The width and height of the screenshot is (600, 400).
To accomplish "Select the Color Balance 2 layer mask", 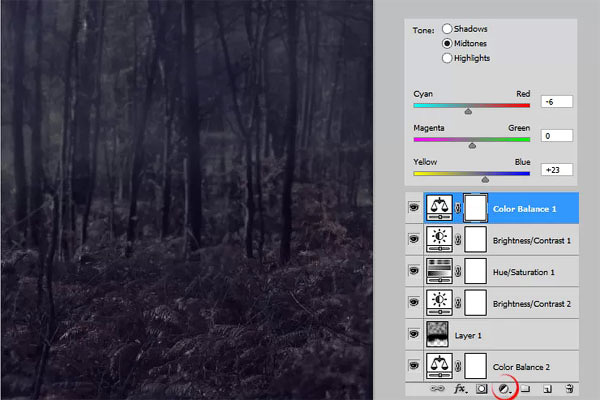I will (x=476, y=366).
